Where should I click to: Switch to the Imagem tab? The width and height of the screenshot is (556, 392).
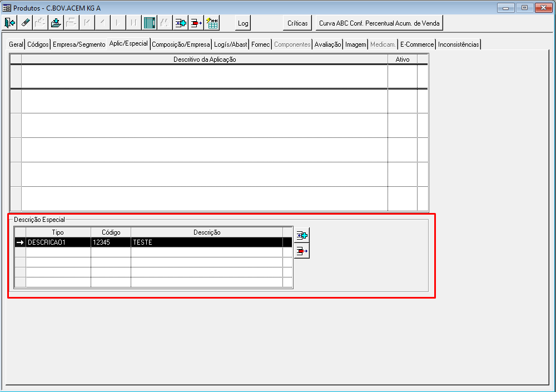click(x=356, y=44)
